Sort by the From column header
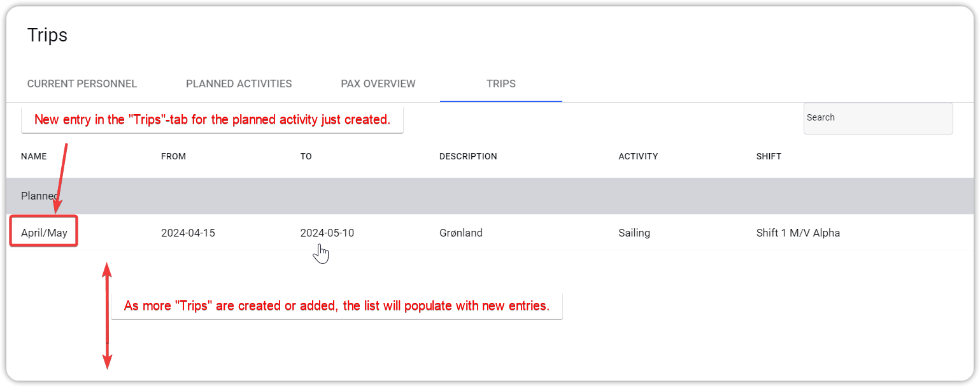 pyautogui.click(x=173, y=156)
